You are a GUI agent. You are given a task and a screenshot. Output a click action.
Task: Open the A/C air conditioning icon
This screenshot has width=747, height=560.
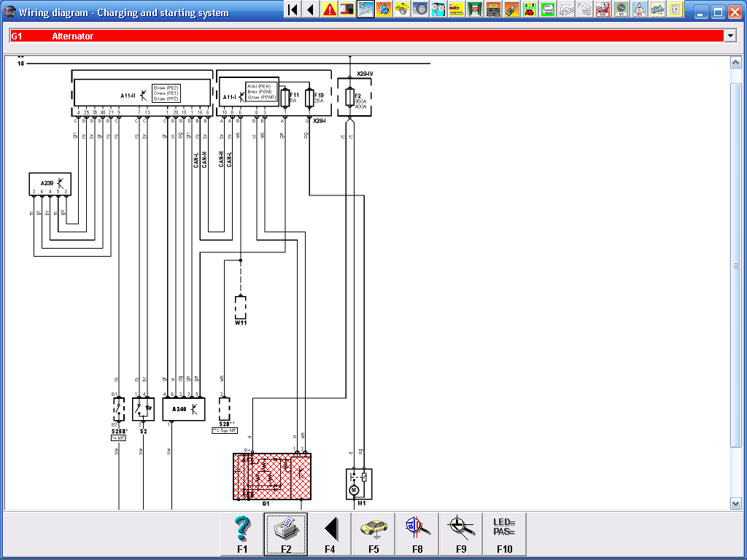pos(620,9)
